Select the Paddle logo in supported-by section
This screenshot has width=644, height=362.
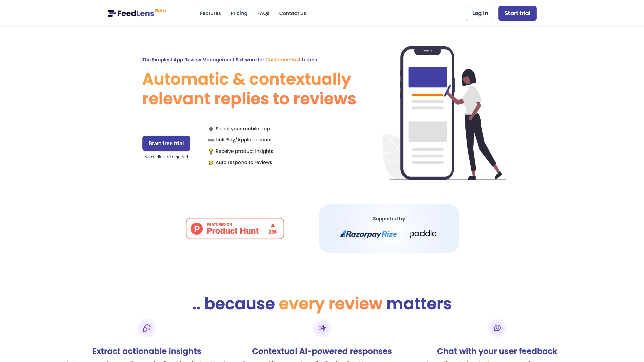click(x=422, y=233)
